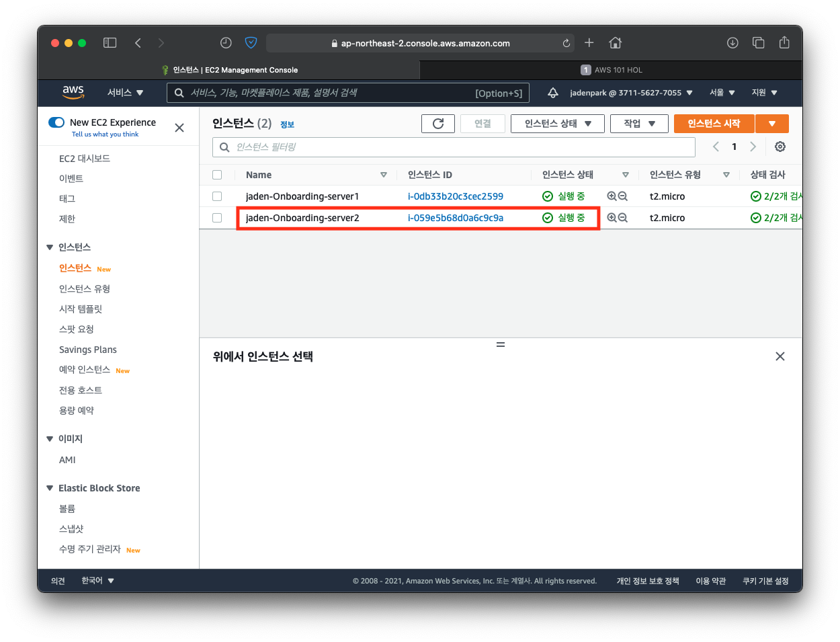Open Savings Plans in sidebar
This screenshot has height=642, width=840.
point(88,350)
